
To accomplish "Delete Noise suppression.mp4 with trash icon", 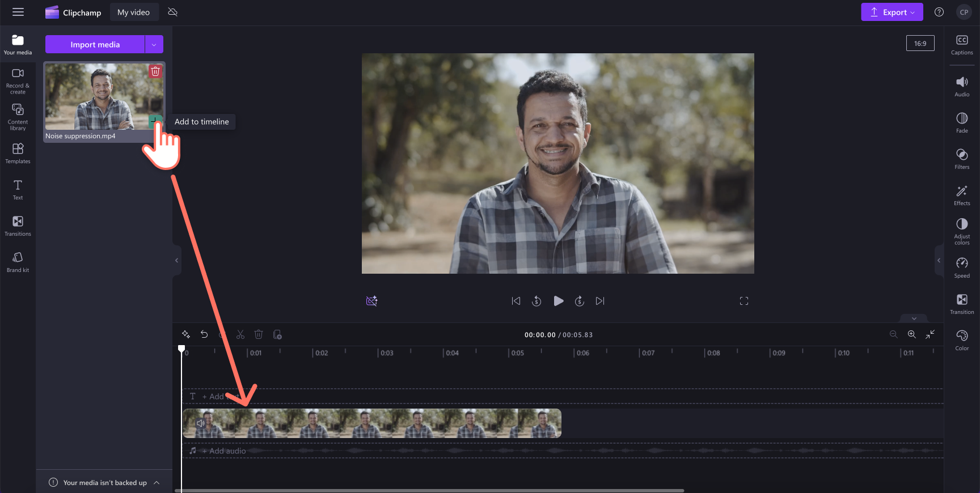I will (155, 71).
